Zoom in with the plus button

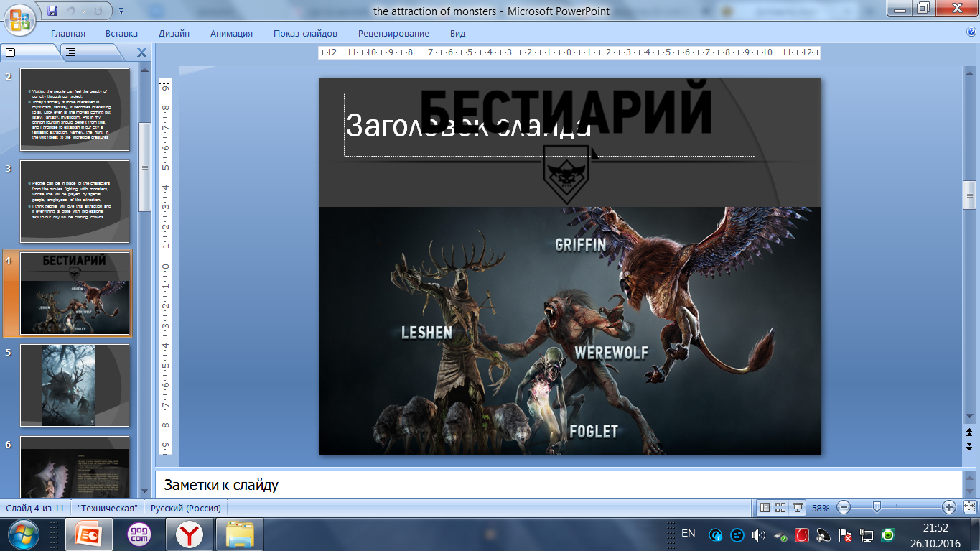948,508
